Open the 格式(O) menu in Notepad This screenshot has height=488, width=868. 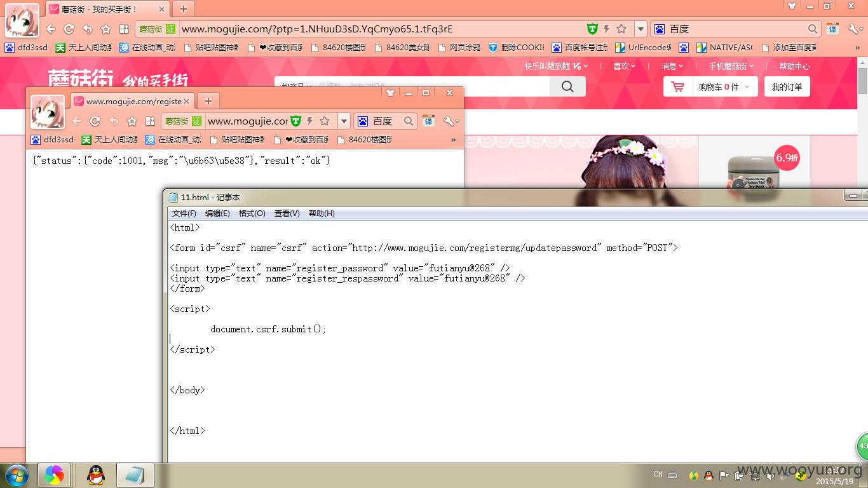(252, 213)
